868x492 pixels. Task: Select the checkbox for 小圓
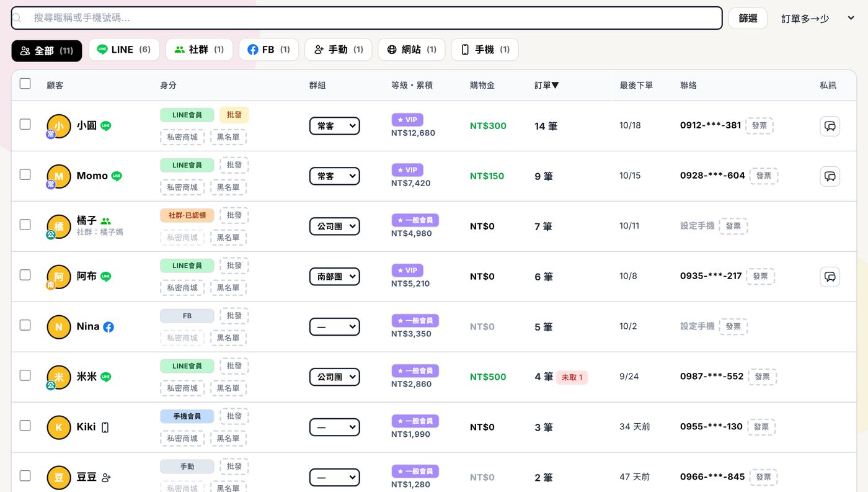click(25, 124)
